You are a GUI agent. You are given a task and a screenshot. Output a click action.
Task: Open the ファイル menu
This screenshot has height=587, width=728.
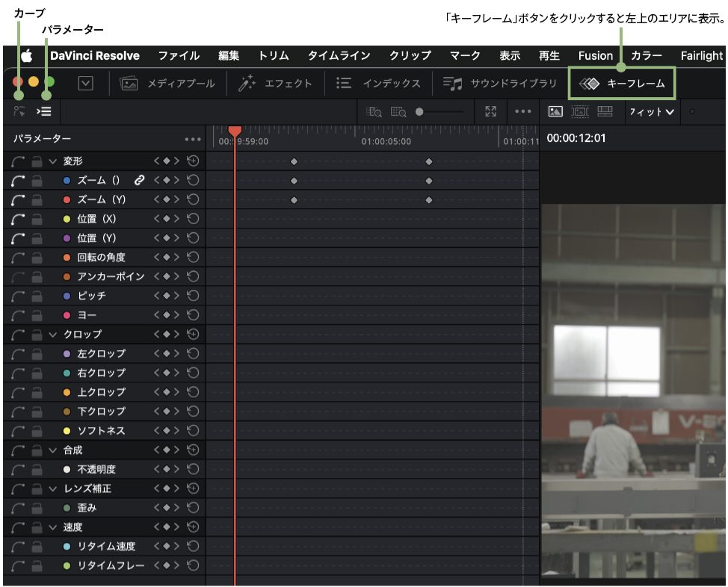tap(179, 56)
